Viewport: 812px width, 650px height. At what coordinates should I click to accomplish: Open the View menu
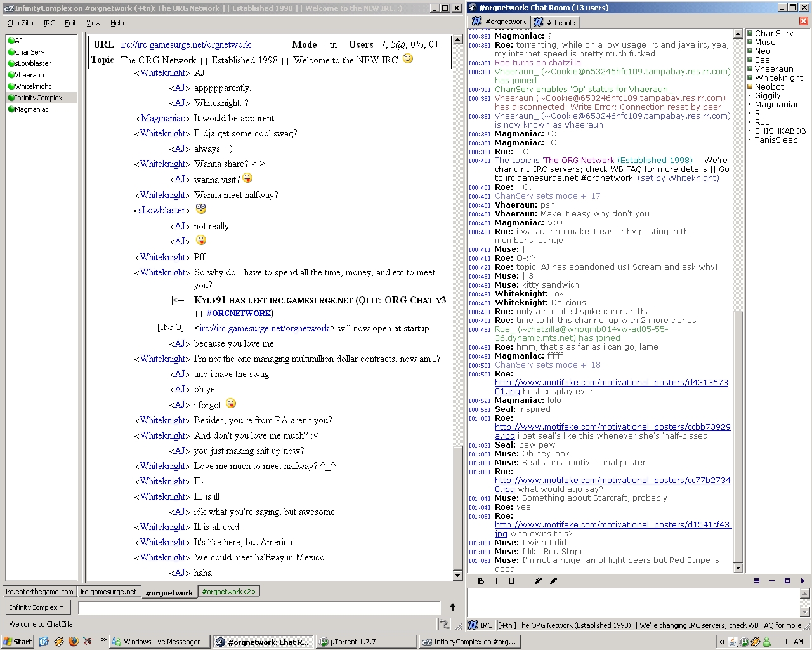tap(93, 23)
